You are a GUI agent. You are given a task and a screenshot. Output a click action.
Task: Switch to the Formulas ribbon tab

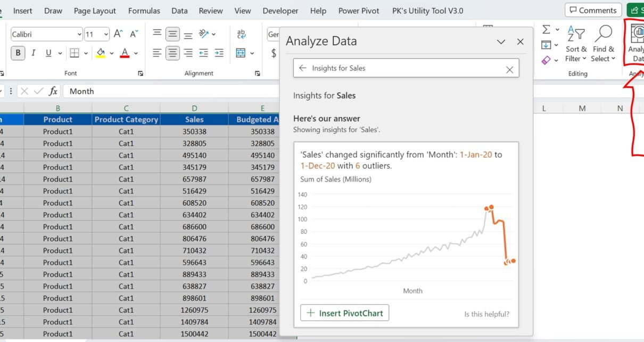click(x=144, y=11)
